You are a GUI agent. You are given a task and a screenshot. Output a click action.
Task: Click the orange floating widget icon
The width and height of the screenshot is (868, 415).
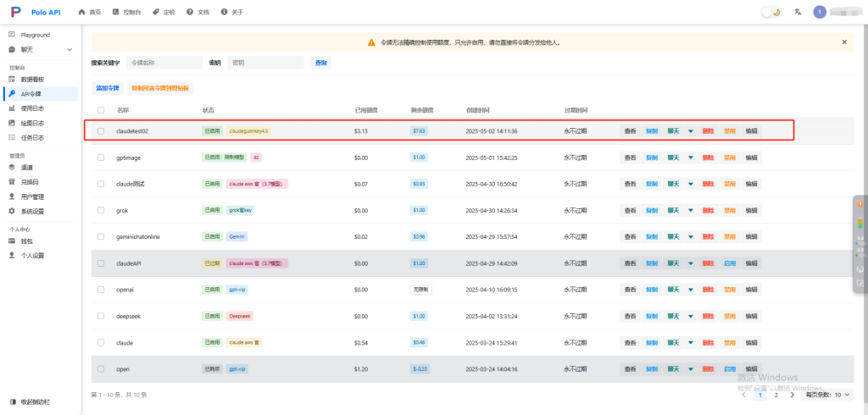click(860, 204)
